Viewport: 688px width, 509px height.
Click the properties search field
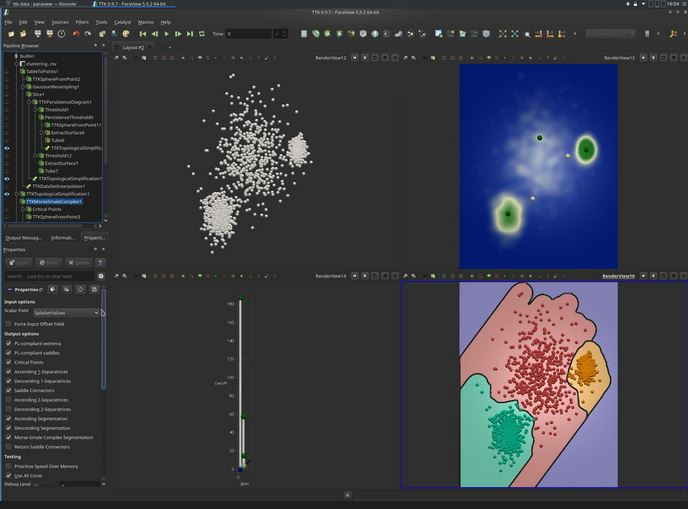click(x=50, y=276)
